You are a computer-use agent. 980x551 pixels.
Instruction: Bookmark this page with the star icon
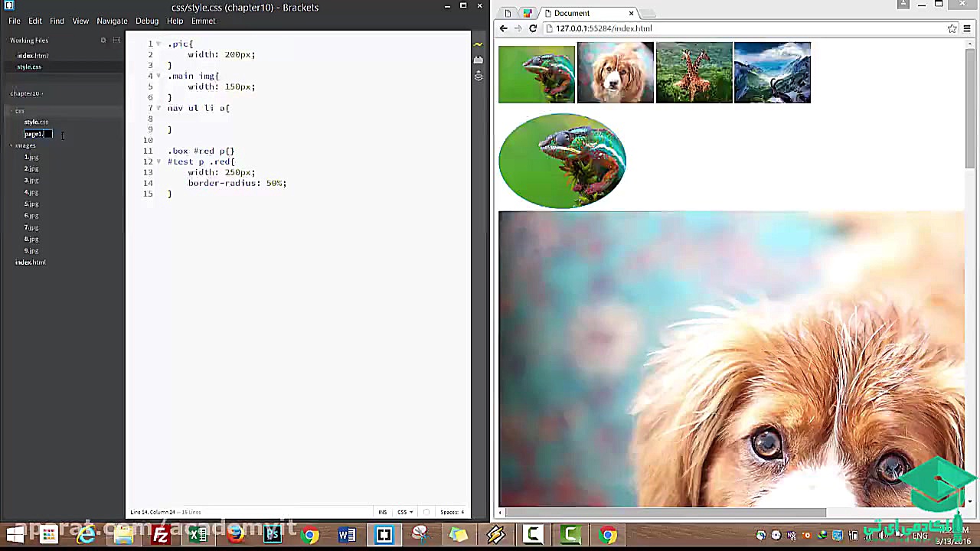pyautogui.click(x=952, y=28)
